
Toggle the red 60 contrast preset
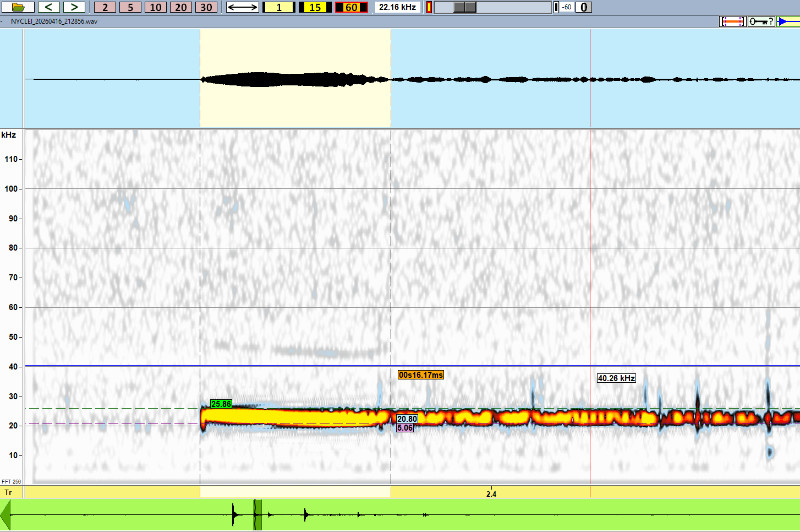click(350, 7)
